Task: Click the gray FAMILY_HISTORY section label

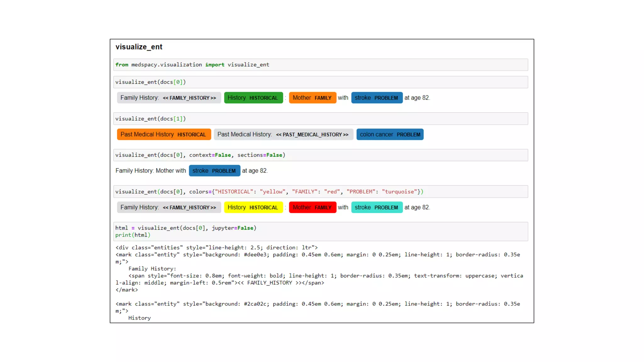Action: coord(169,98)
